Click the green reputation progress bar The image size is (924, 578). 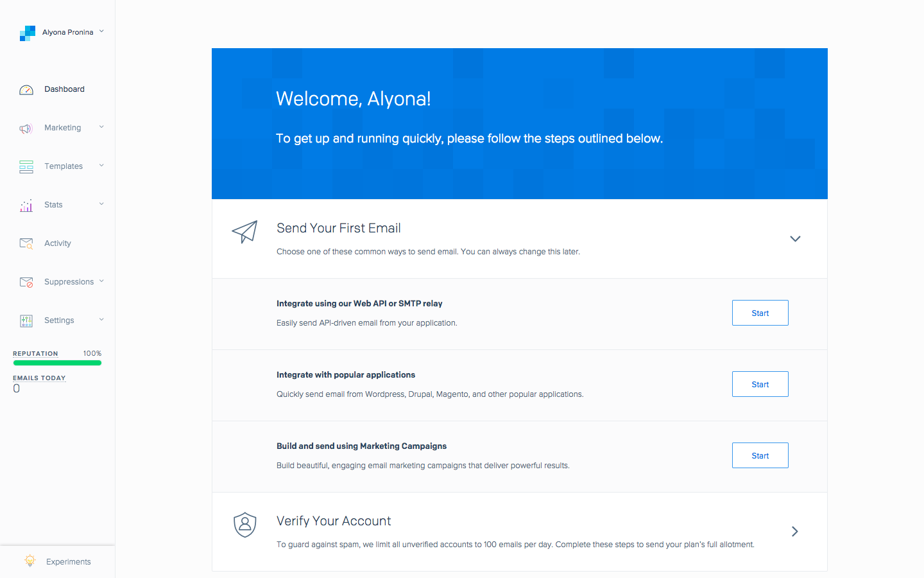[57, 363]
